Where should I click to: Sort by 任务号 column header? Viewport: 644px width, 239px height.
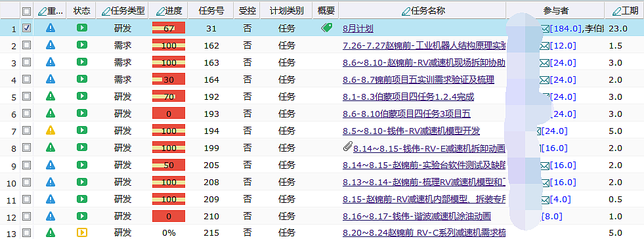[x=211, y=11]
